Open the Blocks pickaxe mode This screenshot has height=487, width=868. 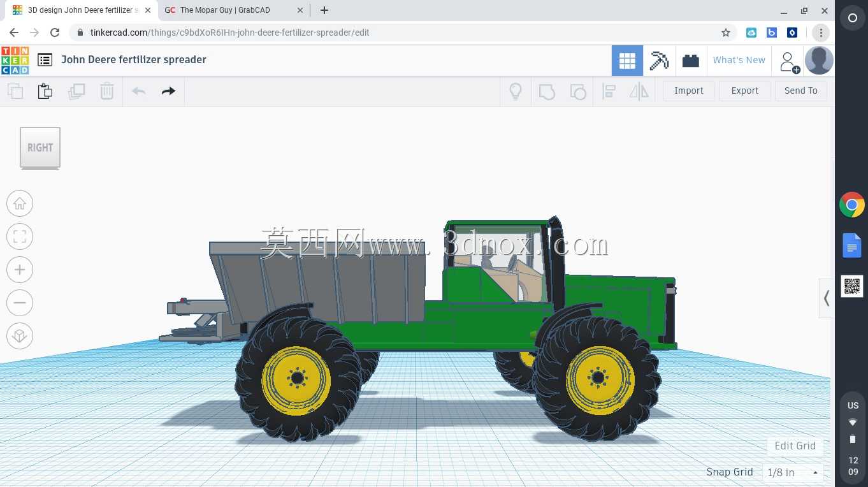[659, 61]
